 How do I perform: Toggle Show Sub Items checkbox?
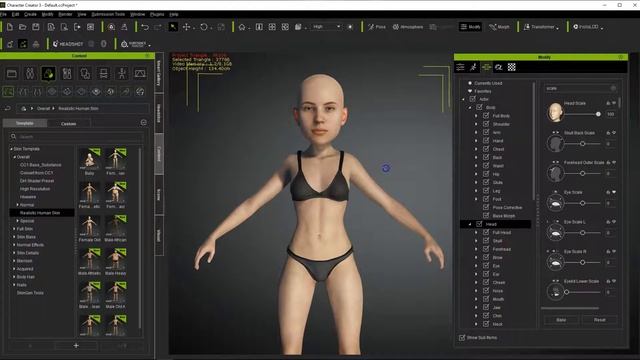click(462, 338)
